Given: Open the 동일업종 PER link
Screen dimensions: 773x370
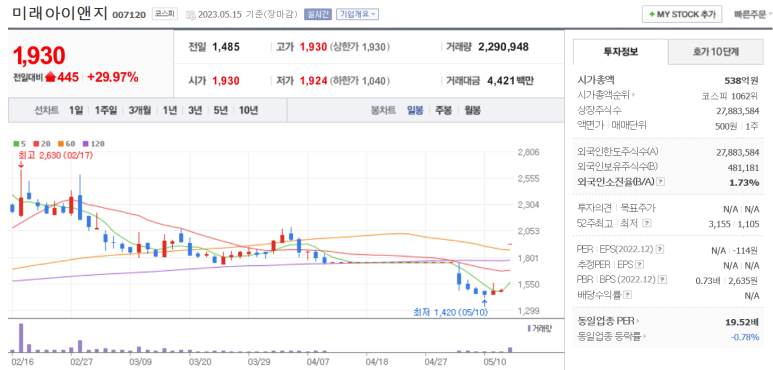Looking at the screenshot, I should click(x=605, y=321).
